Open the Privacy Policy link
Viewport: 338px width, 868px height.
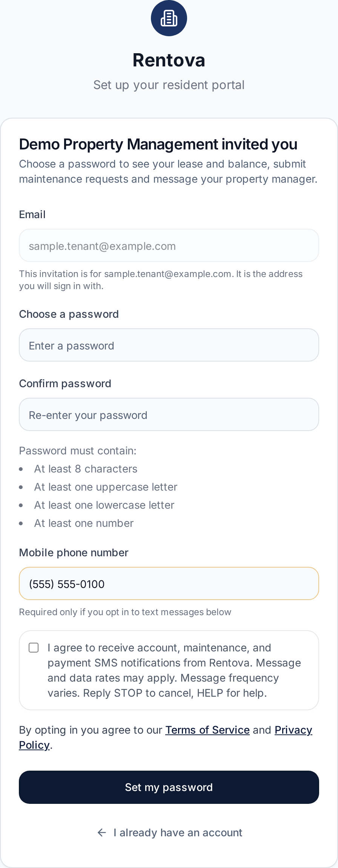pyautogui.click(x=166, y=737)
